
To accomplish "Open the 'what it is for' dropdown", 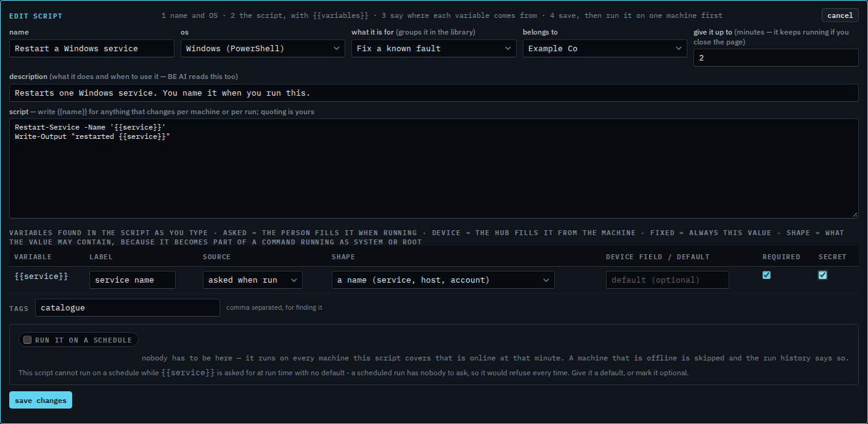I will pos(434,48).
